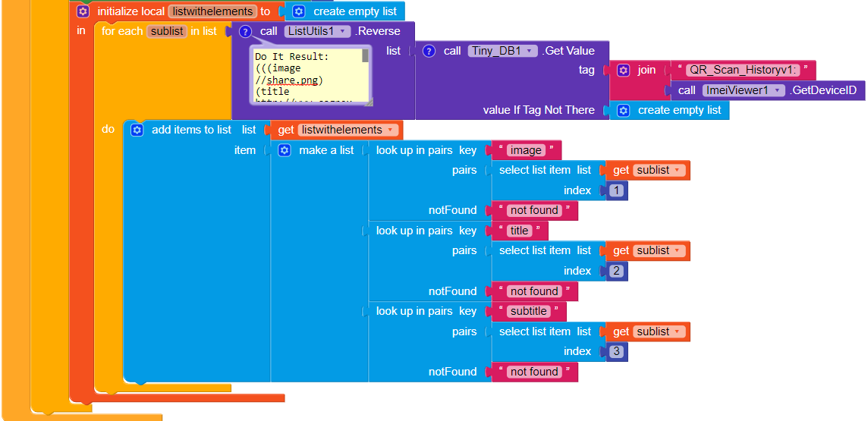Select the "make a list" block label
Screen dimensions: 868x421
(326, 150)
